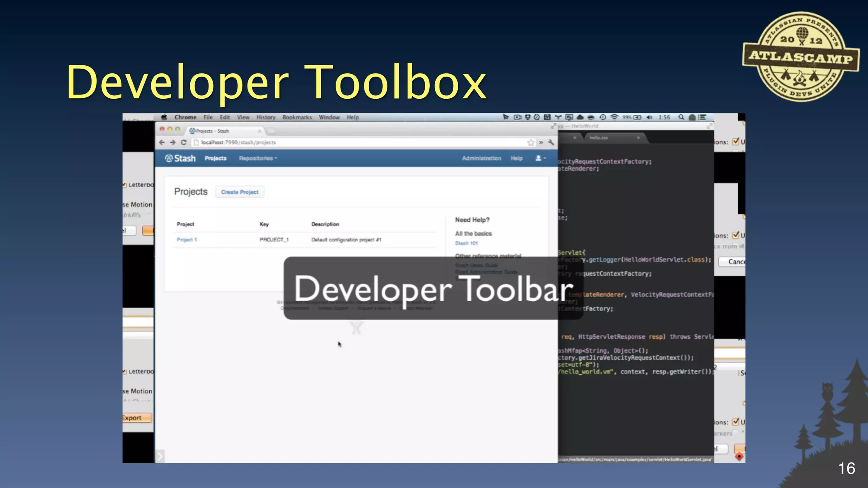Click the Stash logo
The height and width of the screenshot is (488, 868).
(180, 158)
